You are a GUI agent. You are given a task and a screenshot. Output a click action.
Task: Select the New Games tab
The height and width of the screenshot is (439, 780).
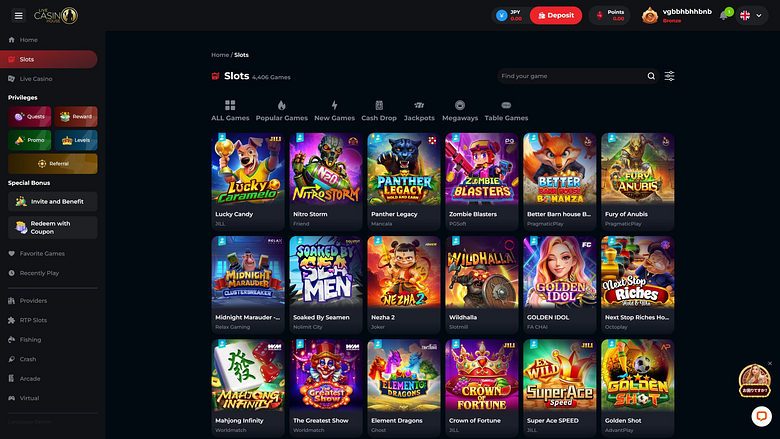coord(334,110)
